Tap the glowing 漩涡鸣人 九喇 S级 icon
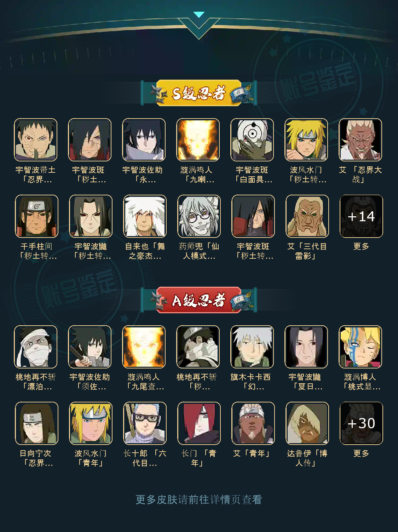 pos(198,140)
